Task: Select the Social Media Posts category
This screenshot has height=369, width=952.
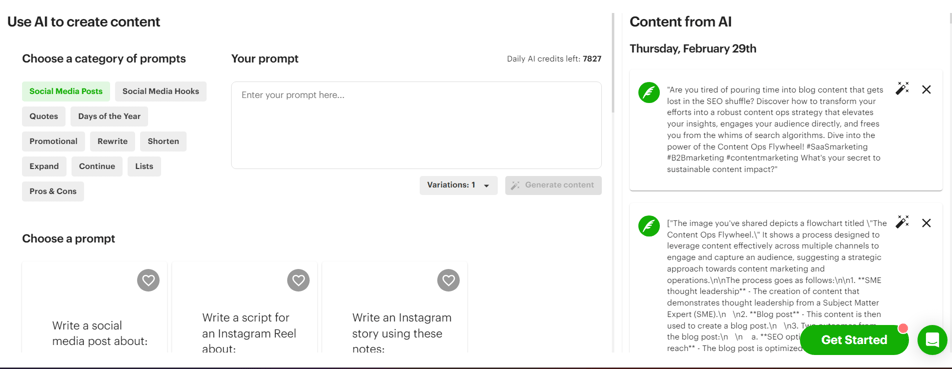Action: [66, 92]
